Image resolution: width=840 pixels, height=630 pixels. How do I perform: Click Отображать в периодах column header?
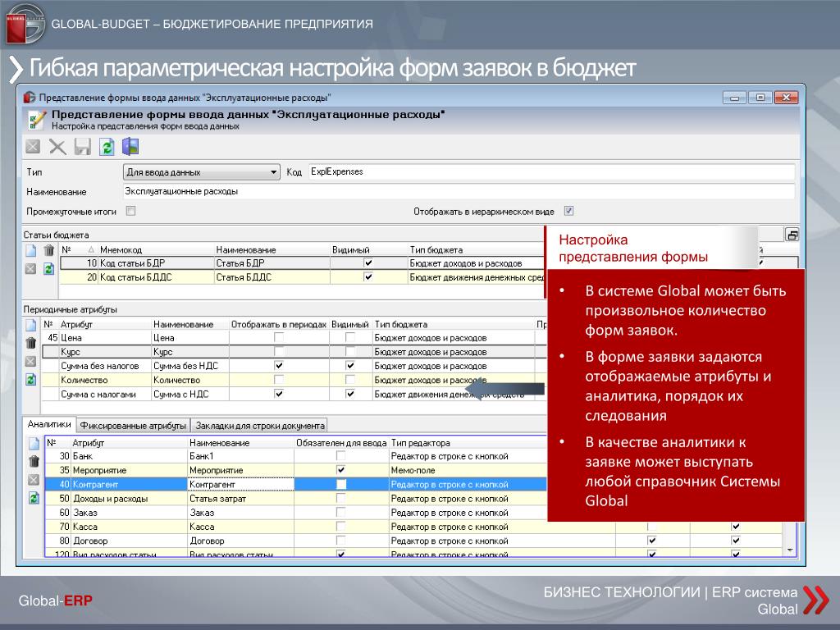tap(279, 325)
